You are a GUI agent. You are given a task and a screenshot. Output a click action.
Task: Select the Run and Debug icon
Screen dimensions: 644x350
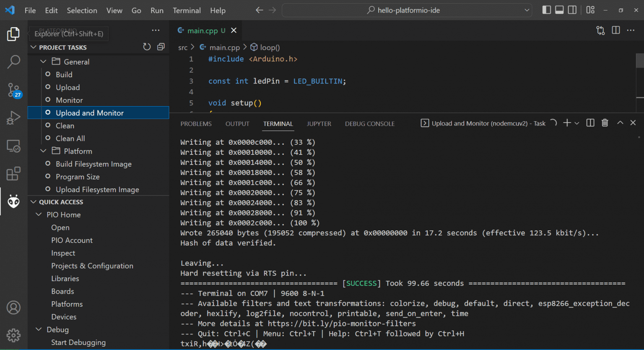click(13, 118)
